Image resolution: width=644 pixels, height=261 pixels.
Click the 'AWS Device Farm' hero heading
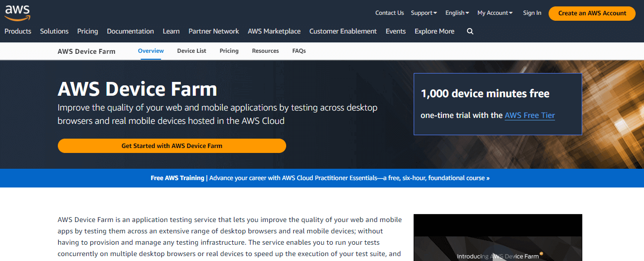pyautogui.click(x=137, y=89)
